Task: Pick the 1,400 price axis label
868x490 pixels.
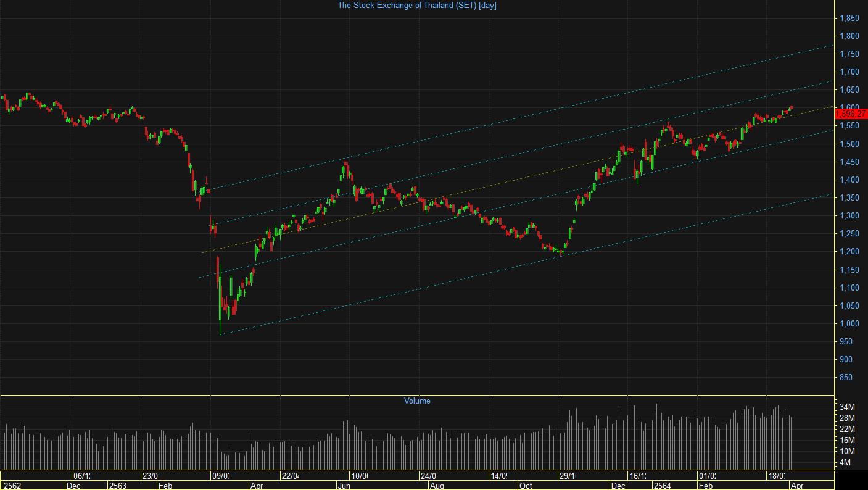Action: (x=849, y=180)
